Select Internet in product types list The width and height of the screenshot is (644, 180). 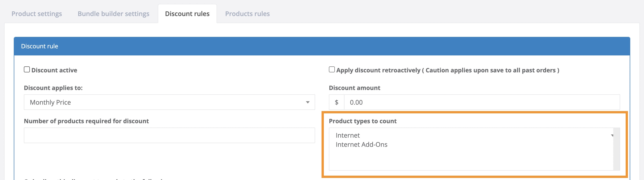click(347, 135)
